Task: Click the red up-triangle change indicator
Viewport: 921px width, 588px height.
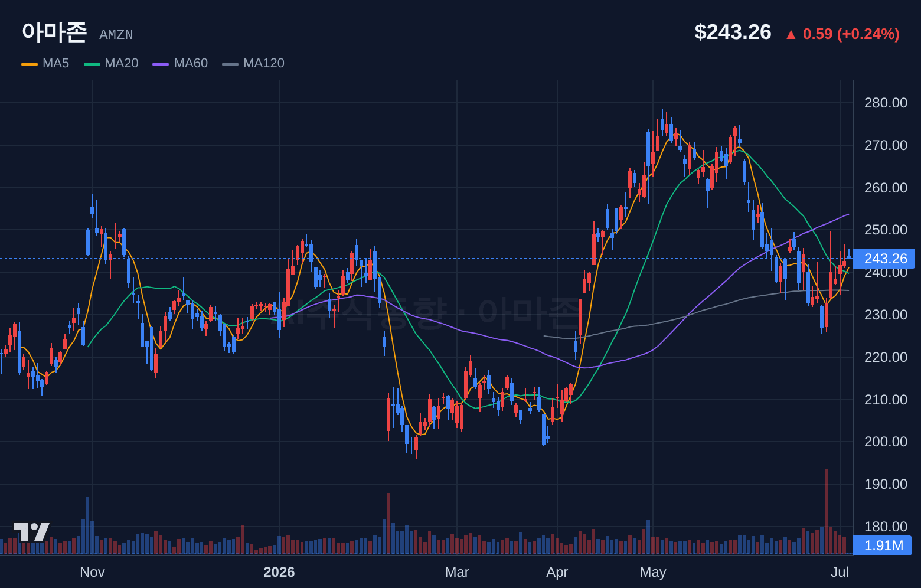Action: point(791,35)
